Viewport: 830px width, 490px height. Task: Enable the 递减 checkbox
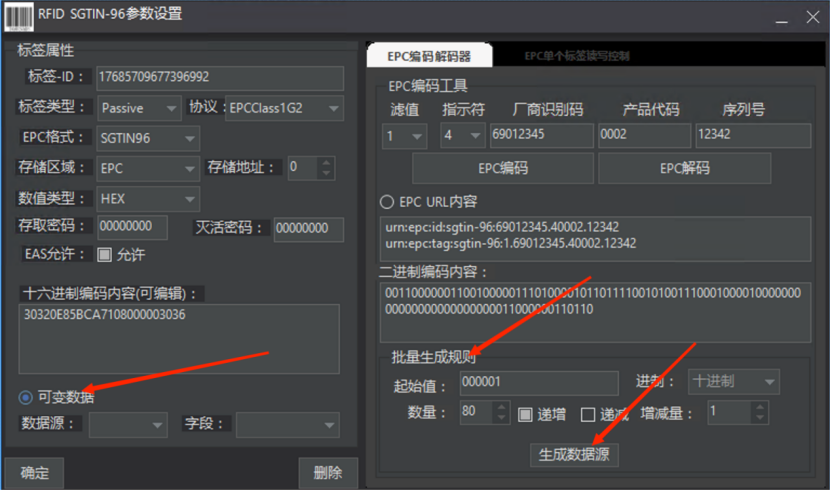pos(588,414)
